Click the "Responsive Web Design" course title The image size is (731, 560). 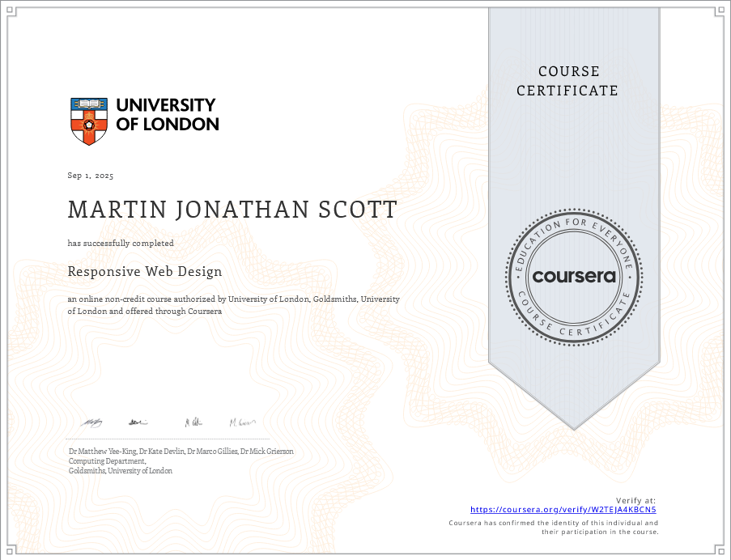[x=145, y=272]
